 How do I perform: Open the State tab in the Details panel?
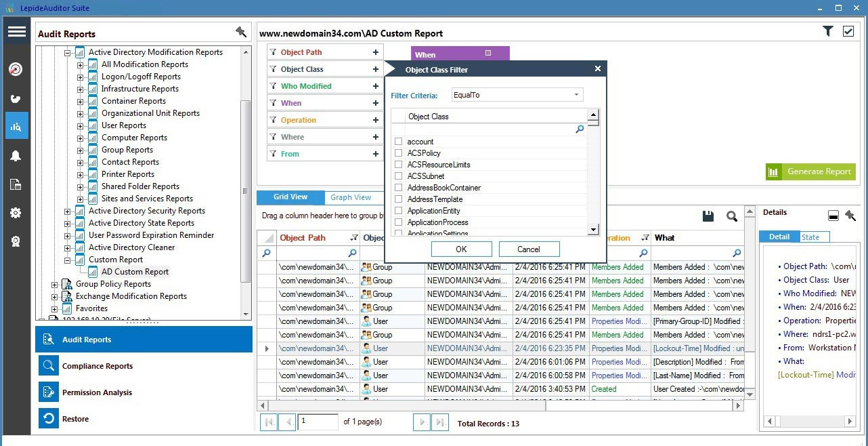[811, 237]
